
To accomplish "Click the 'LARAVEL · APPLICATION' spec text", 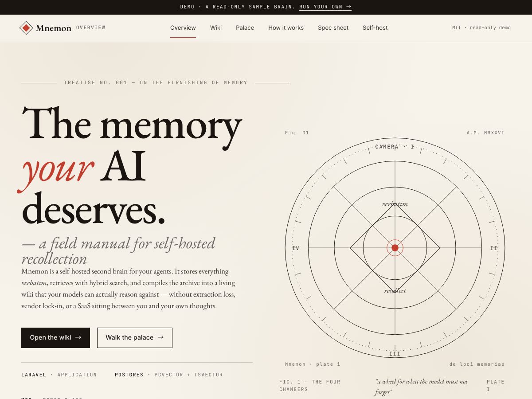I will coord(59,375).
